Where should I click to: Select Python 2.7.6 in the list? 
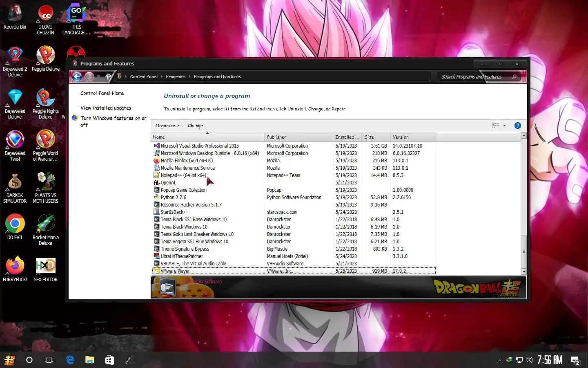(294, 197)
